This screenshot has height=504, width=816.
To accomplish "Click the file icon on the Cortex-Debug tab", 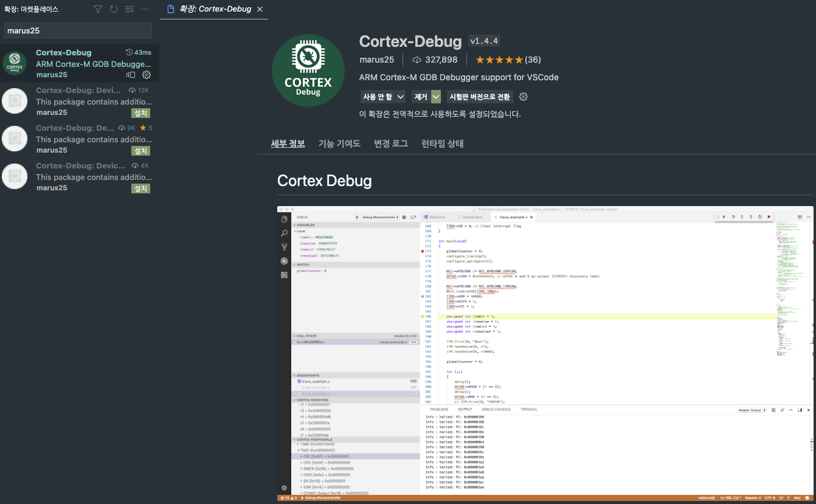I will tap(170, 9).
